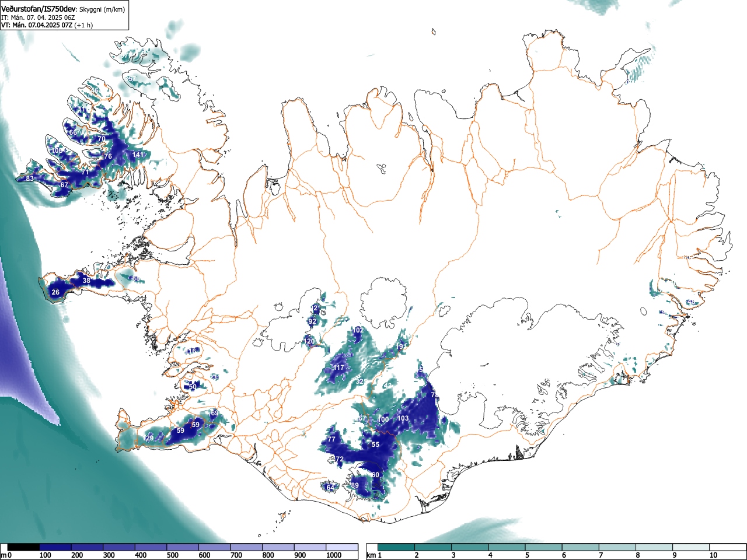747x560 pixels.
Task: Click the '600' meter legend tick label
Action: [204, 555]
